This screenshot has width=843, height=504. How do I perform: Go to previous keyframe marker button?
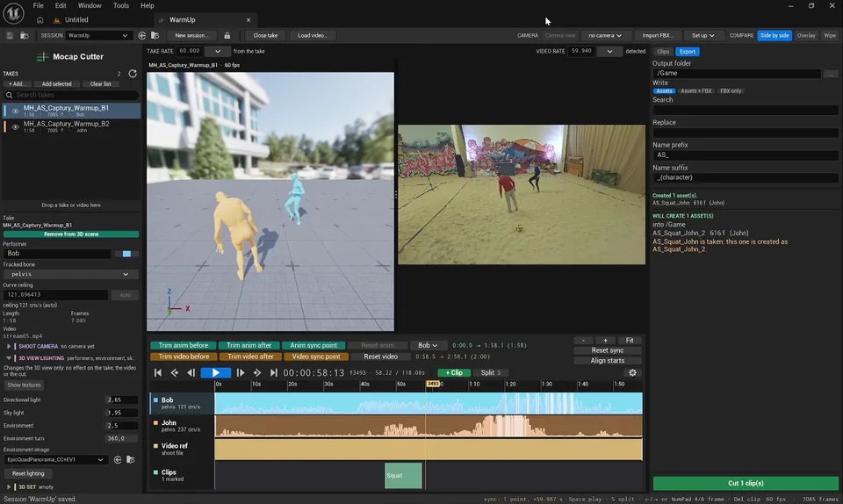click(175, 372)
